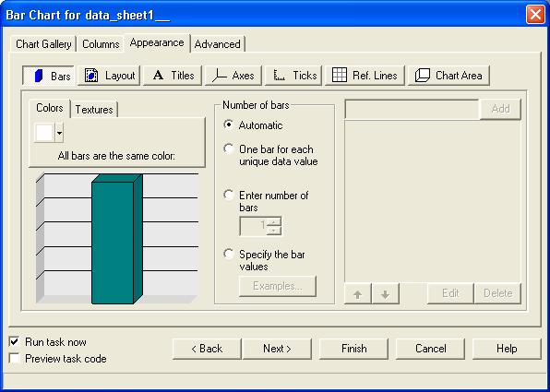Click the white bar color swatch
The image size is (550, 392).
coord(44,133)
